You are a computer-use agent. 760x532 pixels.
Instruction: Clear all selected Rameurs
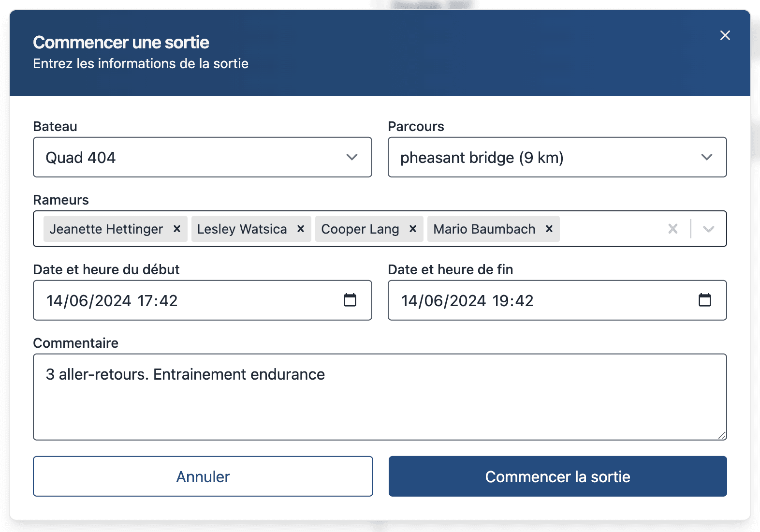point(672,229)
